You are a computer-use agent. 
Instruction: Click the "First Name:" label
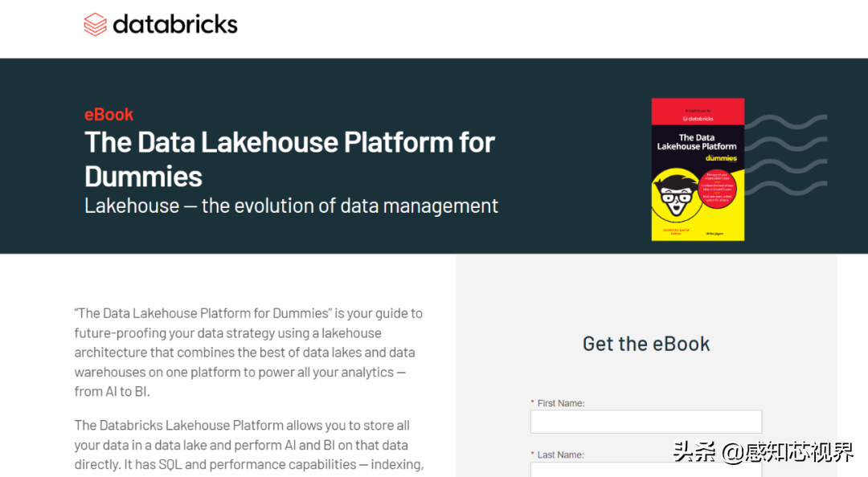point(561,403)
